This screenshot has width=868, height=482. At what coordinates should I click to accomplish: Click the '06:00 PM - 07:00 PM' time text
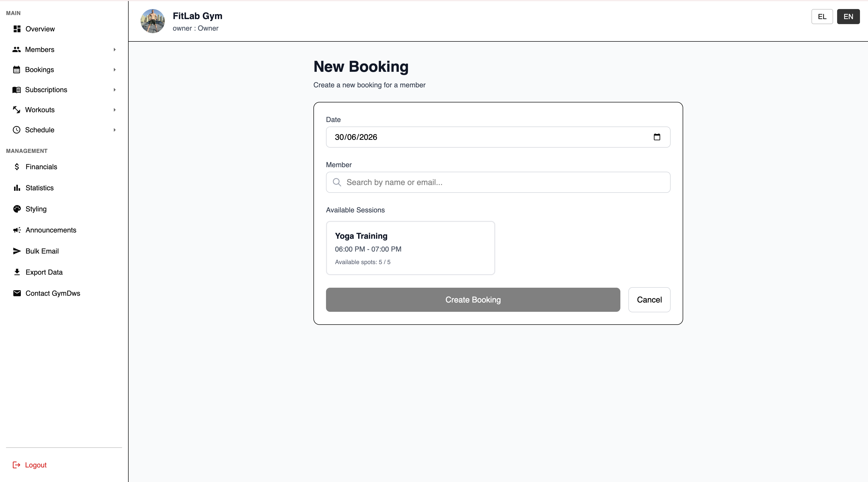click(x=368, y=249)
